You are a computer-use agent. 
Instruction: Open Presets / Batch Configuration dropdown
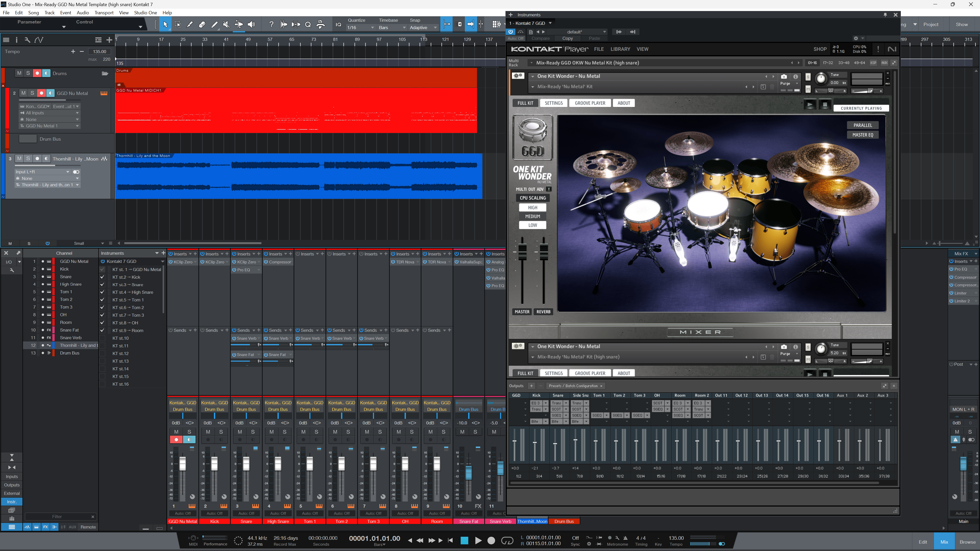(x=576, y=386)
